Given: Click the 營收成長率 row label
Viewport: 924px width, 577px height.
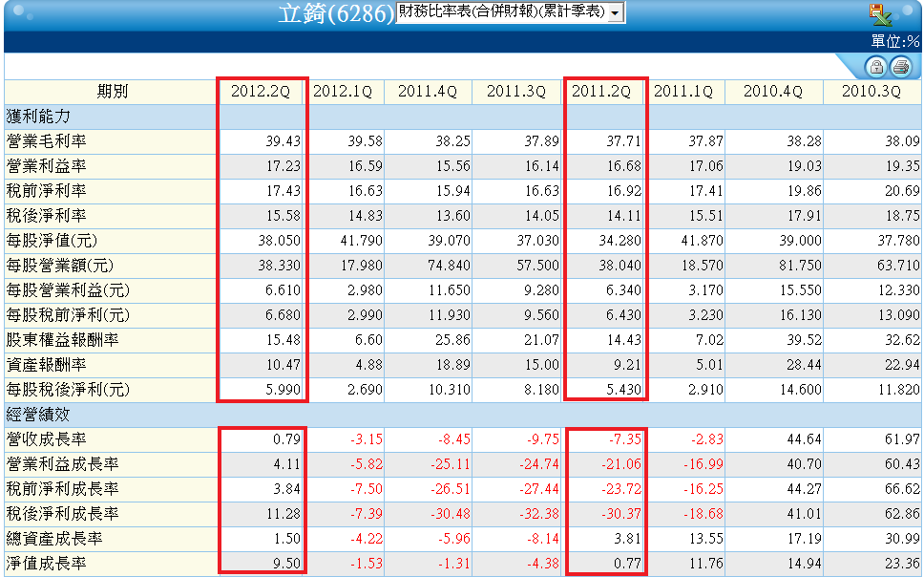Looking at the screenshot, I should tap(46, 438).
